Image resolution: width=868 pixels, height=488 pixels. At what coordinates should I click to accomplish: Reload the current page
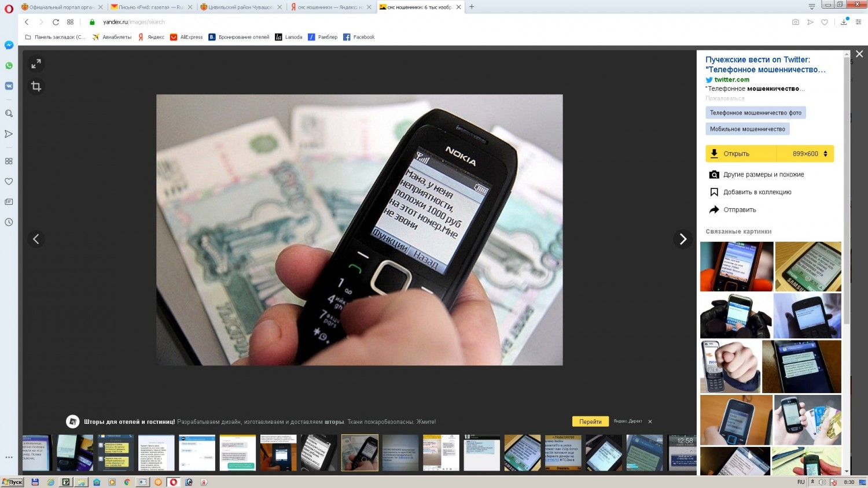(56, 22)
